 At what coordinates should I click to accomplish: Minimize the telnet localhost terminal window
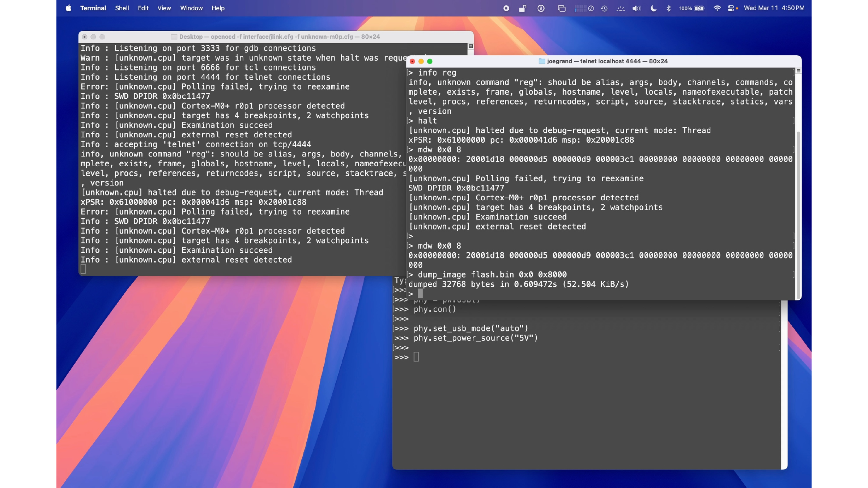[421, 61]
